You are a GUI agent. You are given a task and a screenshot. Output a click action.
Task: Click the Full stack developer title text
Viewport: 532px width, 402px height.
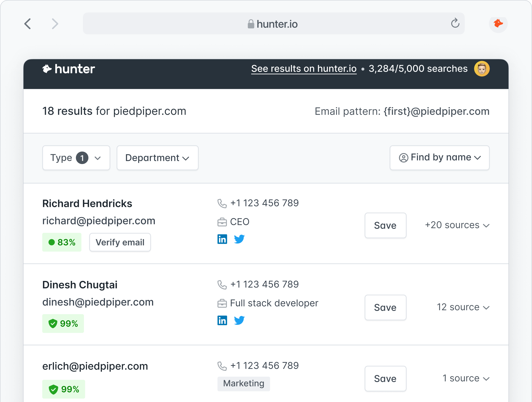click(x=274, y=303)
